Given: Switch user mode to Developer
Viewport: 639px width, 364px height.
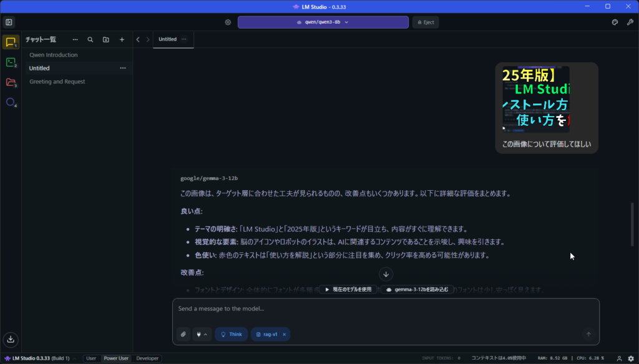Looking at the screenshot, I should 147,358.
